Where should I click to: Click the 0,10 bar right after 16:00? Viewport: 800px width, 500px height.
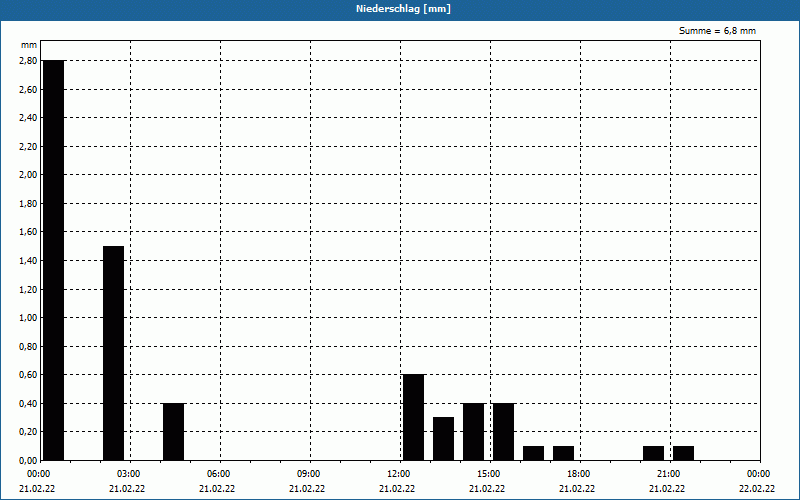(534, 453)
